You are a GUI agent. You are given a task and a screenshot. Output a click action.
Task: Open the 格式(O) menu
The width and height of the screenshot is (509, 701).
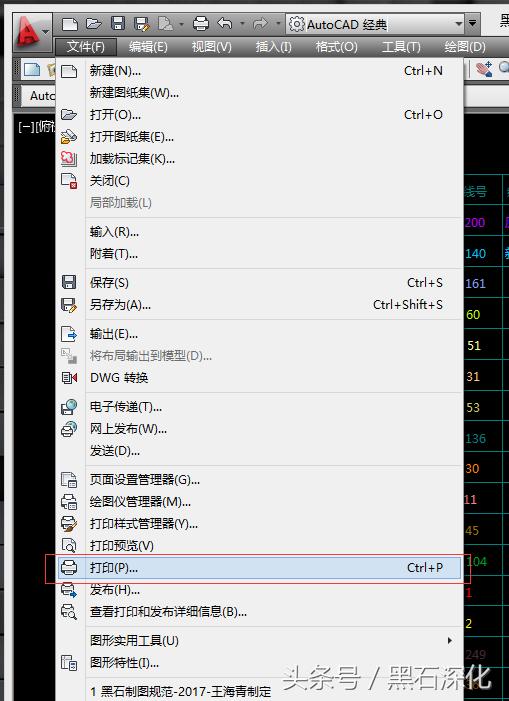coord(336,46)
